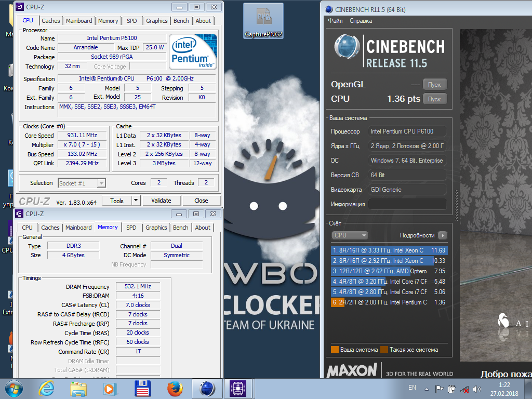Click the power plug tray icon
Screen dimensions: 532x399
tap(451, 389)
